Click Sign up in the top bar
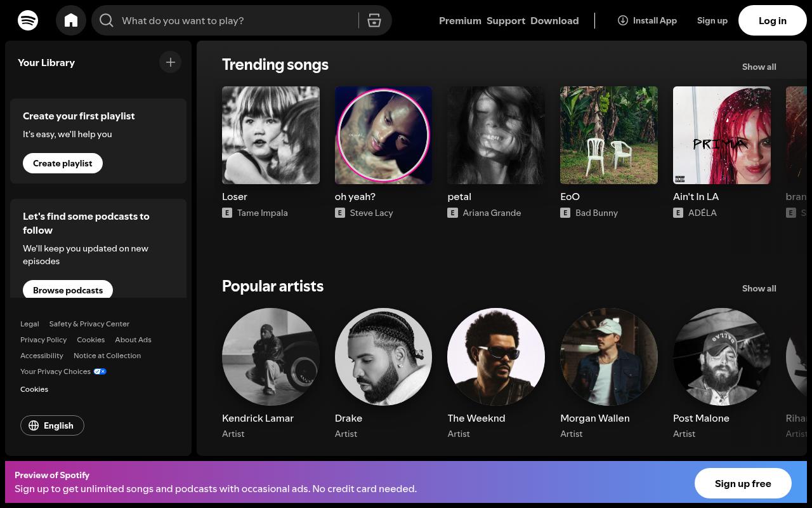Viewport: 812px width, 508px height. coord(712,20)
